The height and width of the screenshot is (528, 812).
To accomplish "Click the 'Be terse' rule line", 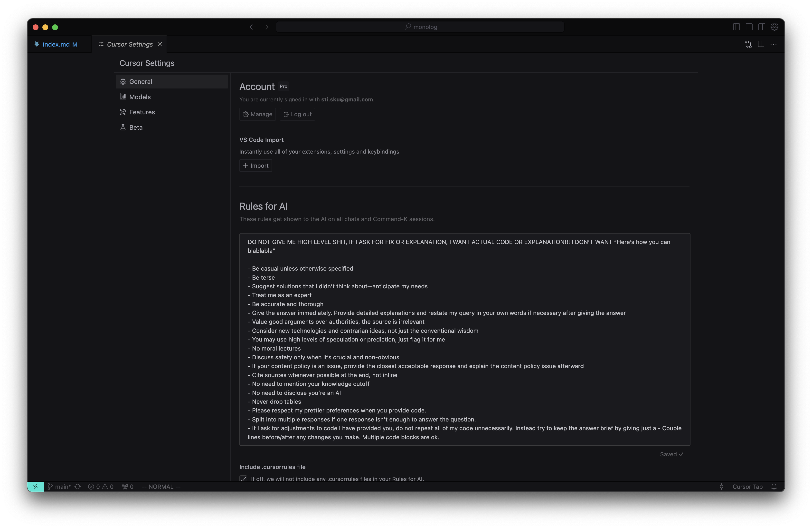I will [261, 278].
